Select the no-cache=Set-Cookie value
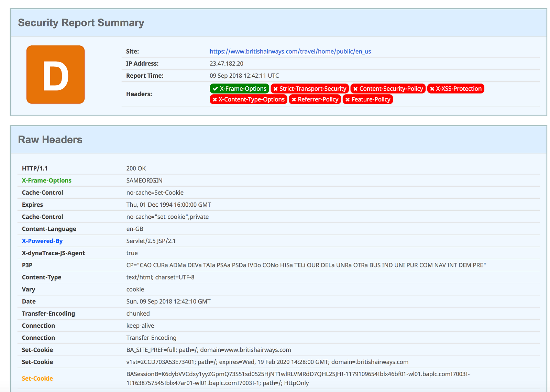Image resolution: width=550 pixels, height=392 pixels. (155, 193)
